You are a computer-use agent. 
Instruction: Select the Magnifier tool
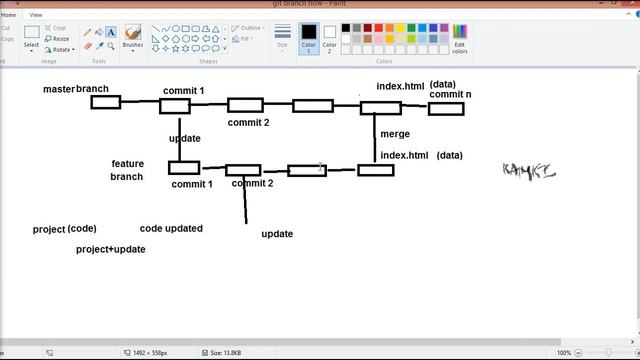click(111, 46)
